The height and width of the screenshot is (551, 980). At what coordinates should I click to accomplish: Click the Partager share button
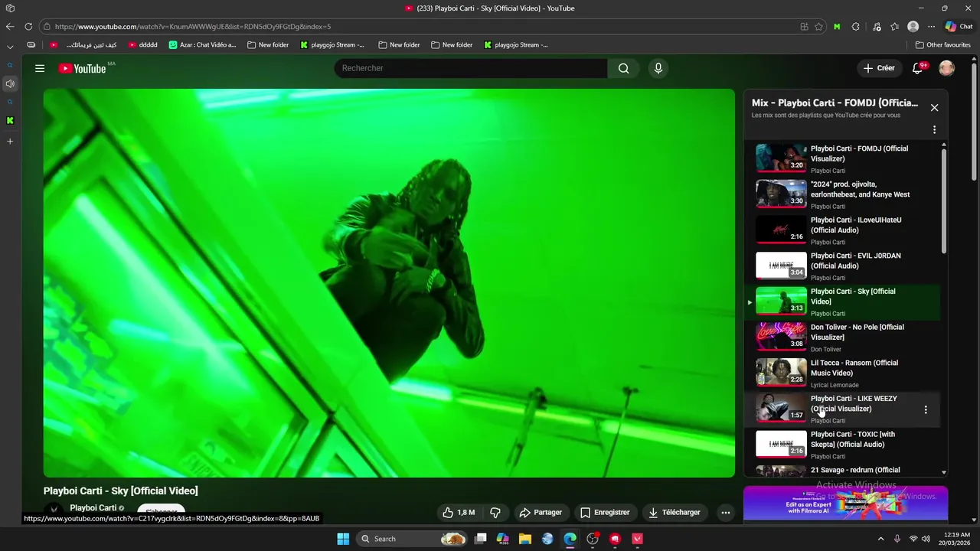(x=541, y=513)
